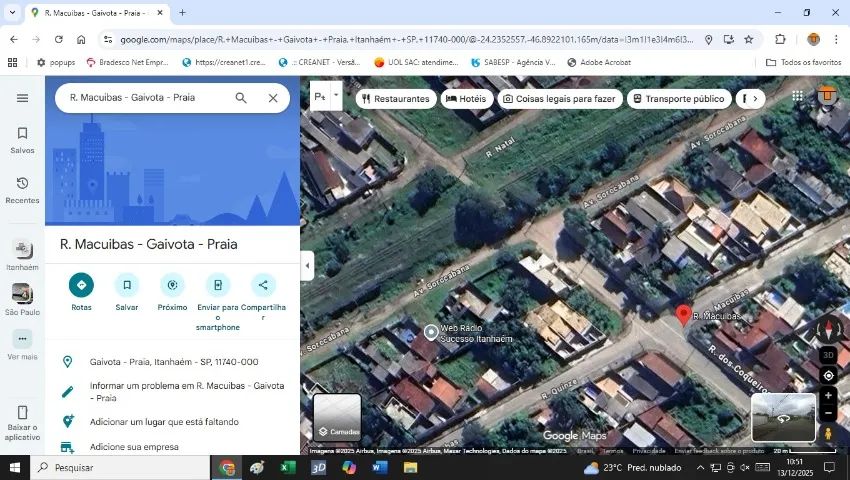This screenshot has height=480, width=850.
Task: Clear the search with X icon
Action: click(x=273, y=98)
